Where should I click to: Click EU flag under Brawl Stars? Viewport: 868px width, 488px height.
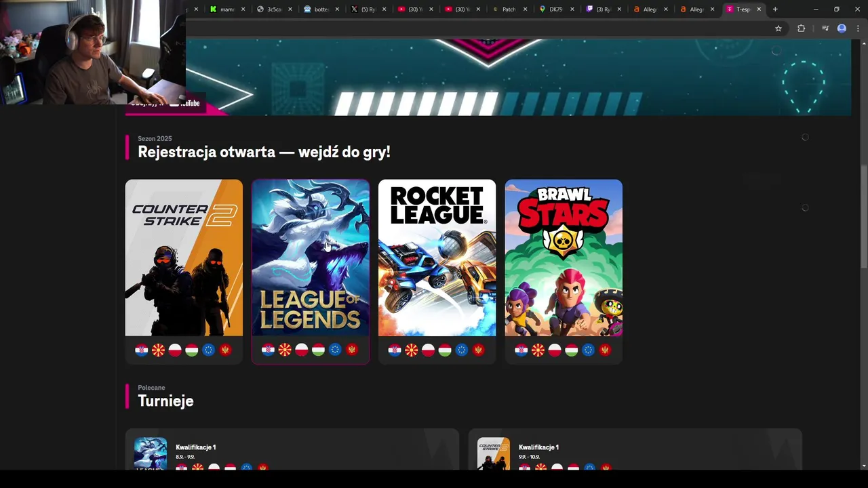point(588,350)
